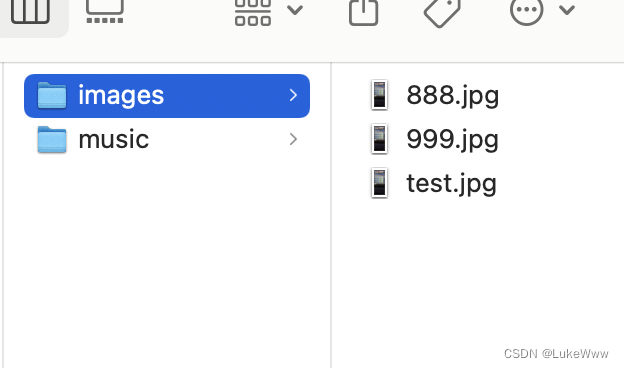Expand the More actions dropdown chevron

click(x=567, y=10)
